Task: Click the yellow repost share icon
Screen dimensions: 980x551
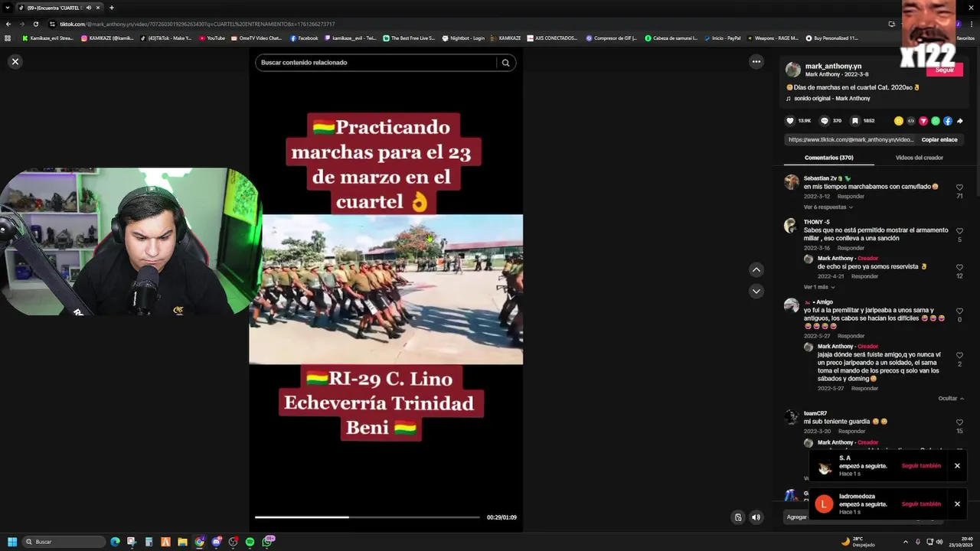Action: [899, 121]
